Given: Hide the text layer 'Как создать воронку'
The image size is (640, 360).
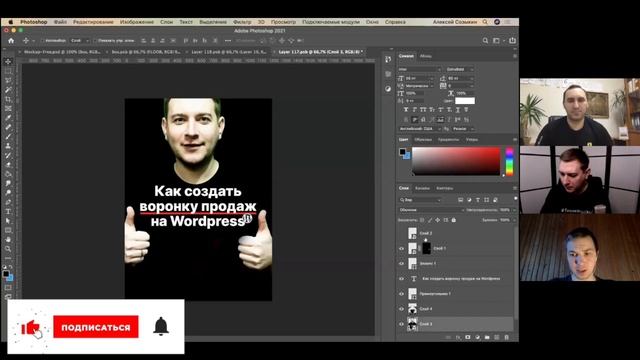Looking at the screenshot, I should (x=401, y=279).
